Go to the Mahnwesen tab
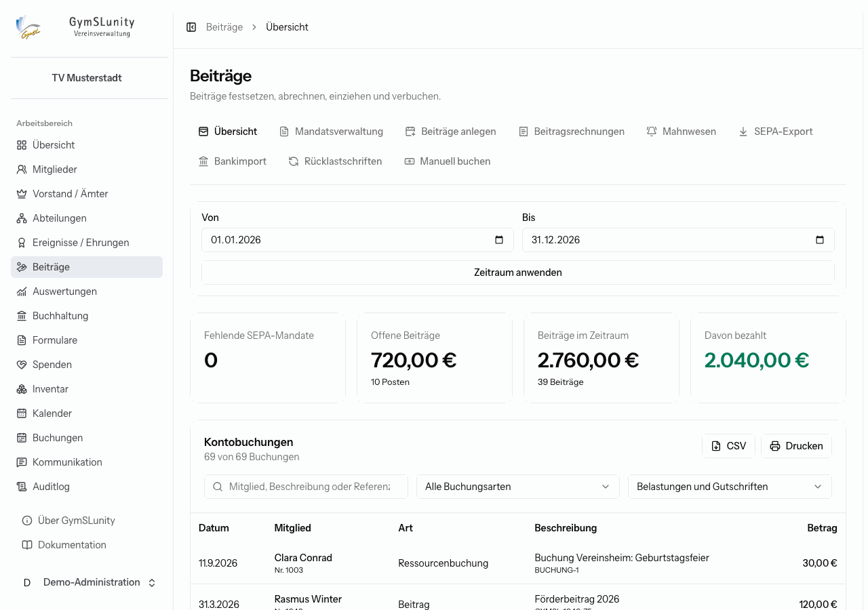Image resolution: width=868 pixels, height=610 pixels. (x=681, y=131)
